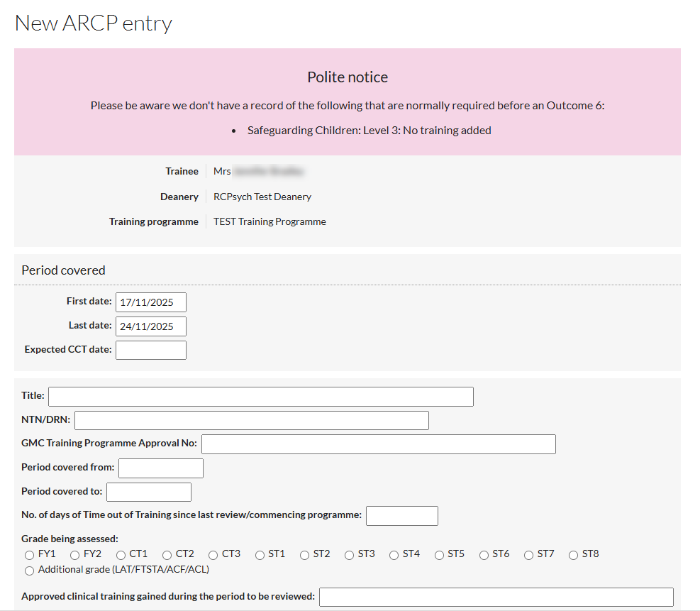Select the FY1 grade radio button

30,555
